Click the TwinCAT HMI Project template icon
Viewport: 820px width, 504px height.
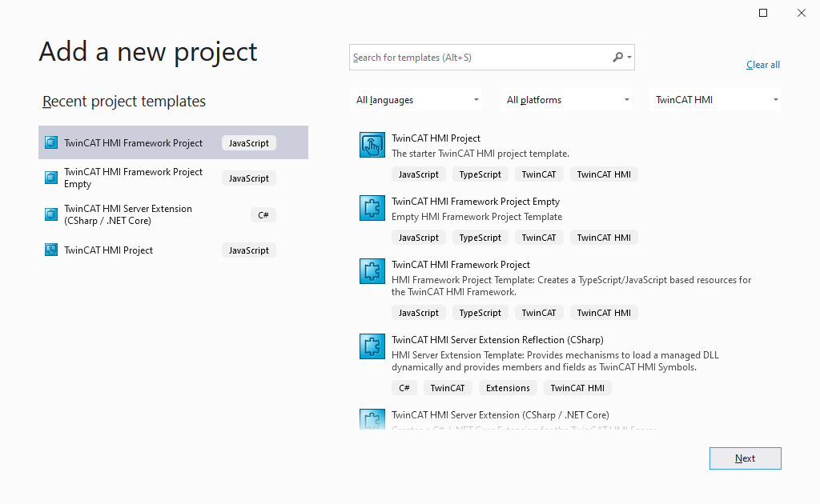click(372, 145)
